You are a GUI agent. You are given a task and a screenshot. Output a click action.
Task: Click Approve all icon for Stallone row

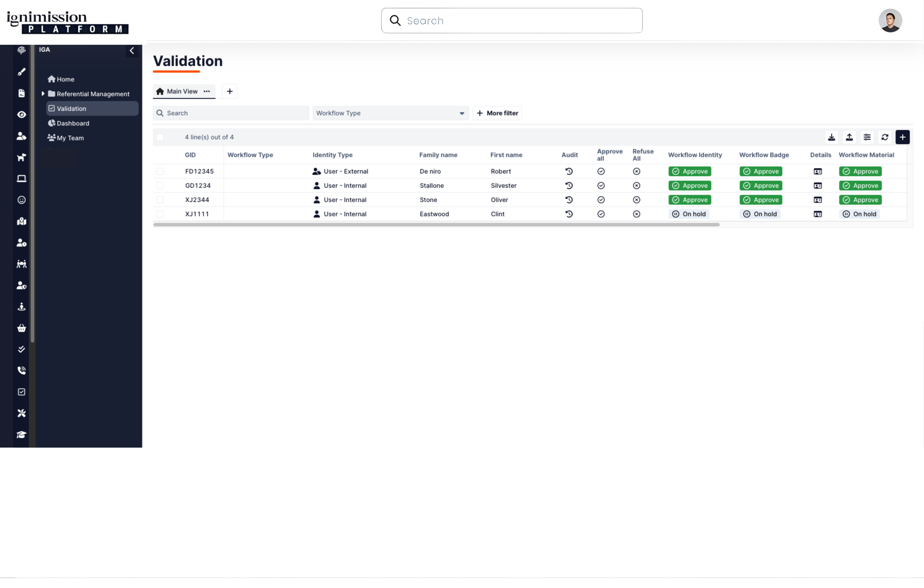click(x=601, y=186)
